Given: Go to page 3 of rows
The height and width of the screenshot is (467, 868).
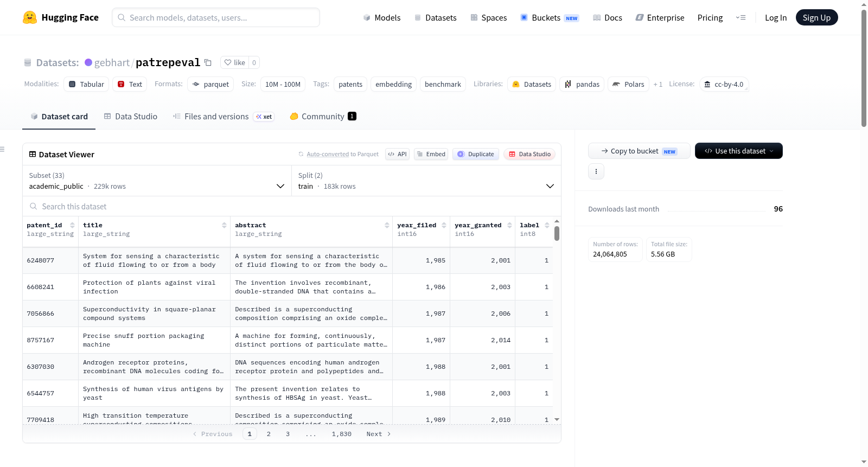Looking at the screenshot, I should [x=288, y=434].
